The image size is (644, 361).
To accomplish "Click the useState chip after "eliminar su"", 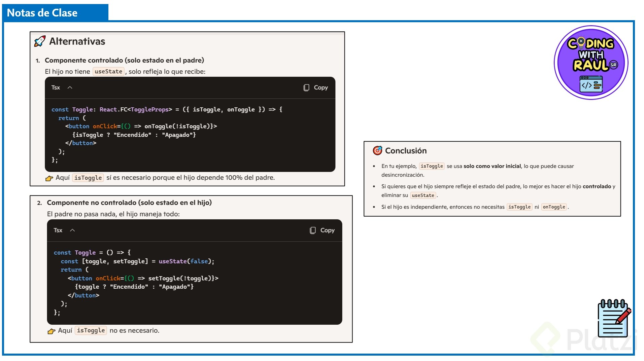I will (x=423, y=195).
